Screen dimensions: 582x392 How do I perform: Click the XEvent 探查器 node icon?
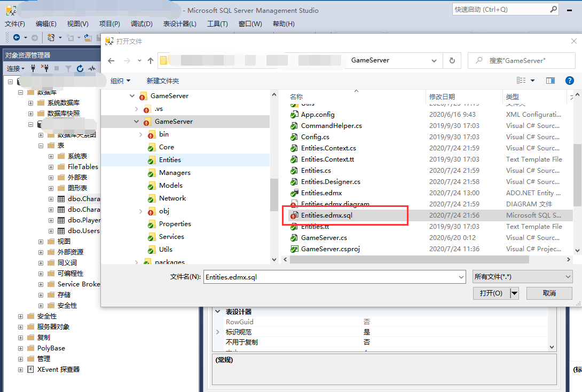(31, 370)
